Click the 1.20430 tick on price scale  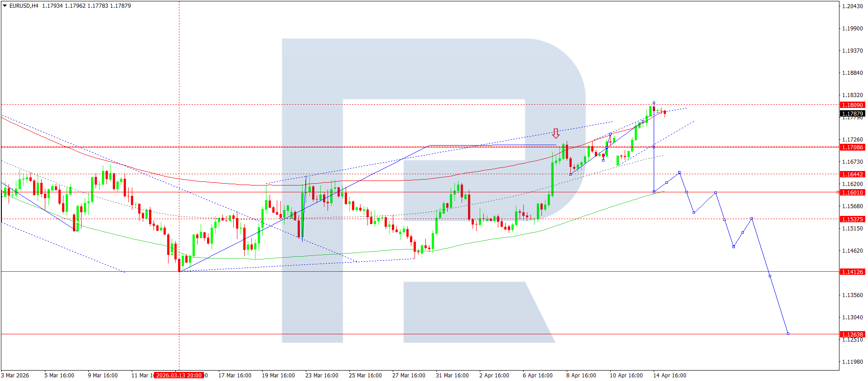coord(852,6)
